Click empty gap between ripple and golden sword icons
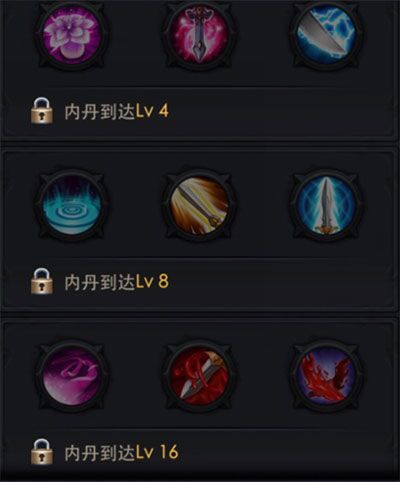This screenshot has width=400, height=482. [x=136, y=204]
